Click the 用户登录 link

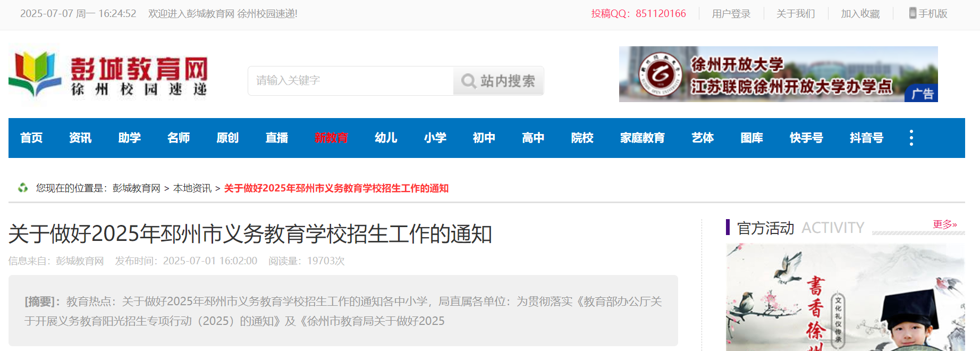(731, 14)
